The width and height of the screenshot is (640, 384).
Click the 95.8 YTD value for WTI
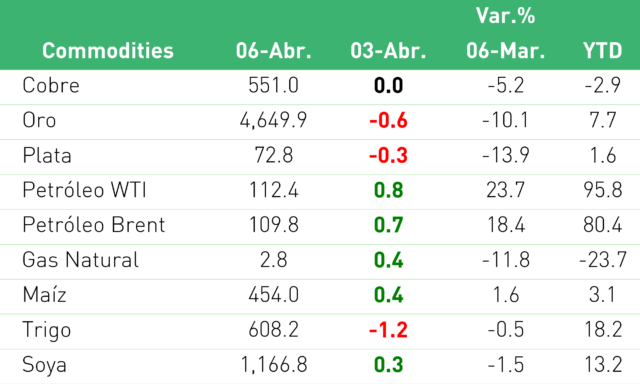click(602, 190)
